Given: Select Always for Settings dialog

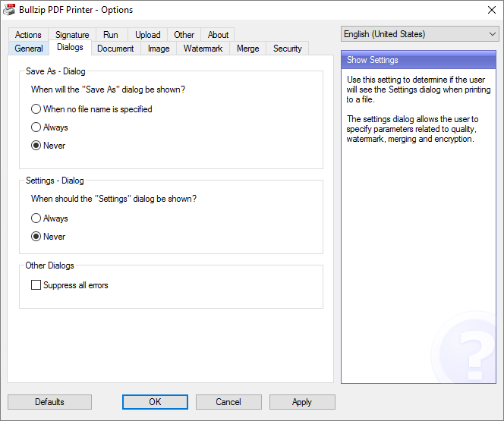Looking at the screenshot, I should [x=49, y=218].
